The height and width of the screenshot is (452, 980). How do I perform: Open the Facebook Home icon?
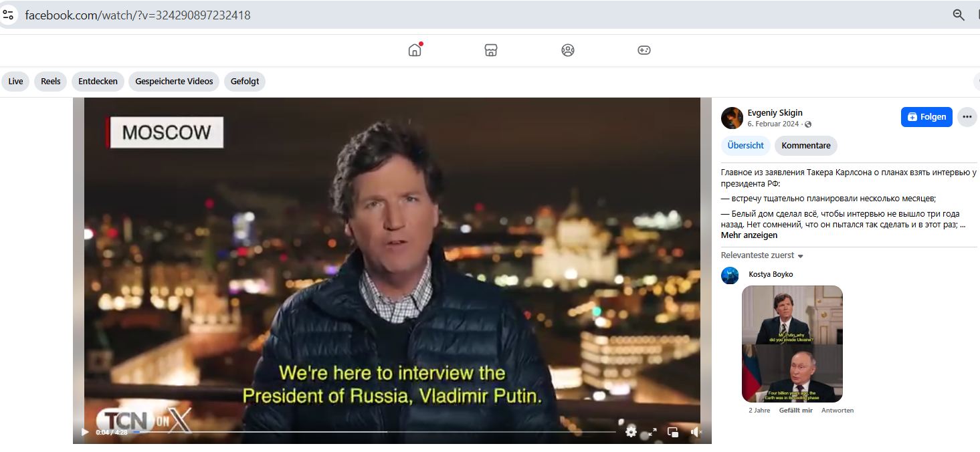click(415, 50)
